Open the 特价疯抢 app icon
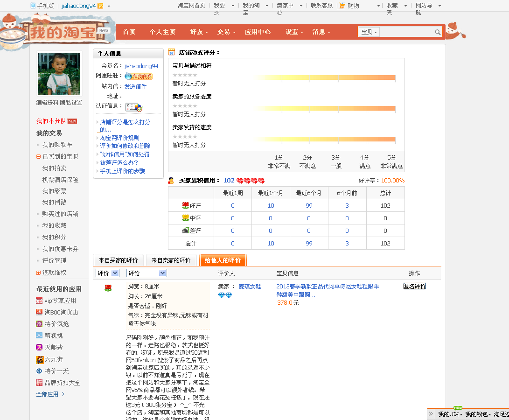 coord(39,324)
